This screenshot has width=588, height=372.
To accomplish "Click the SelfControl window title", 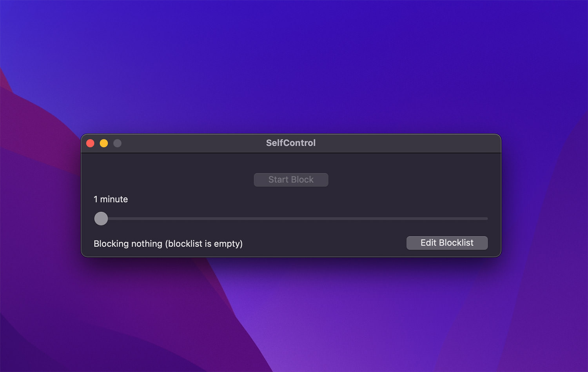I will (291, 143).
